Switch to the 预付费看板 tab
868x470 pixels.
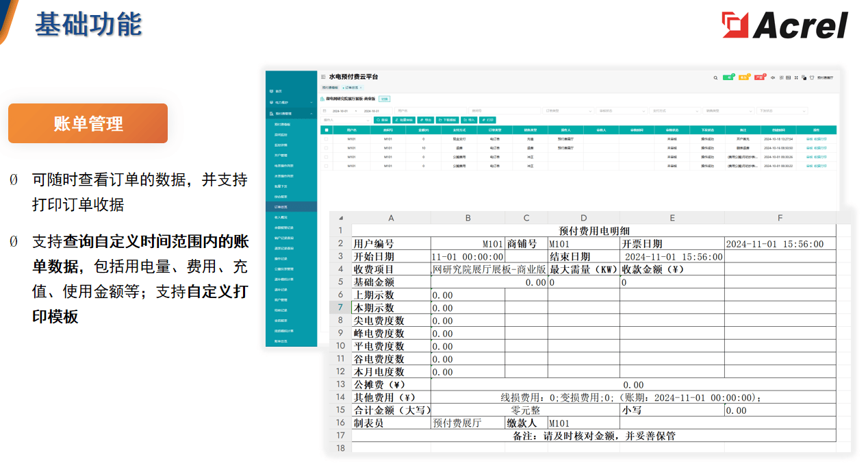331,88
